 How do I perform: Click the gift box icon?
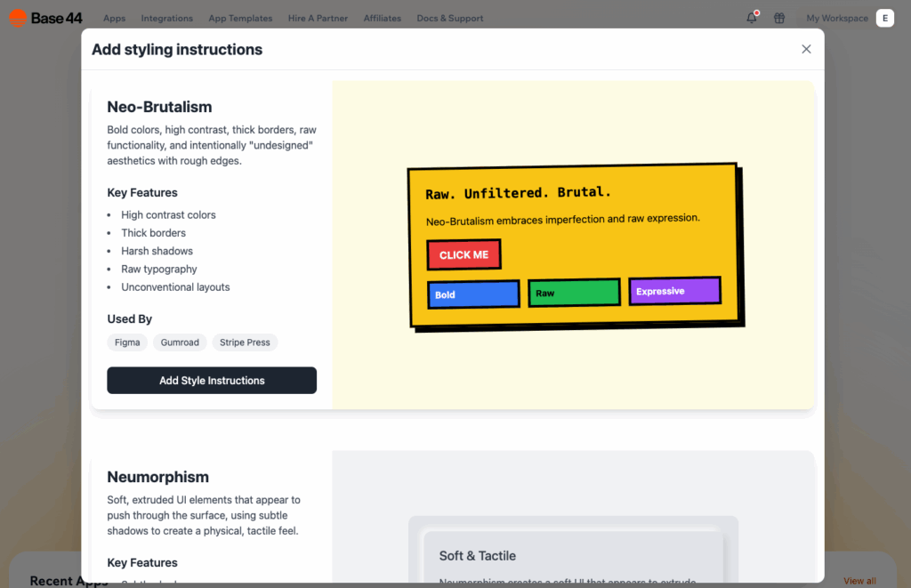click(779, 18)
